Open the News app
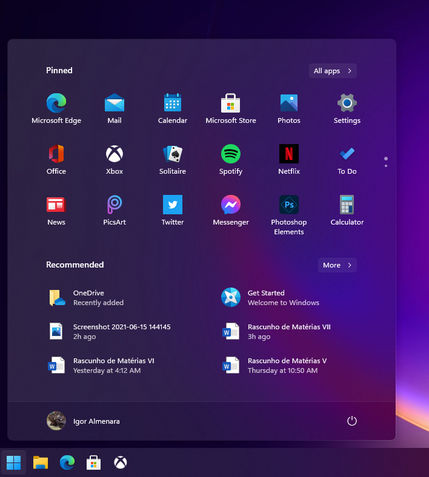The image size is (429, 477). pyautogui.click(x=56, y=211)
